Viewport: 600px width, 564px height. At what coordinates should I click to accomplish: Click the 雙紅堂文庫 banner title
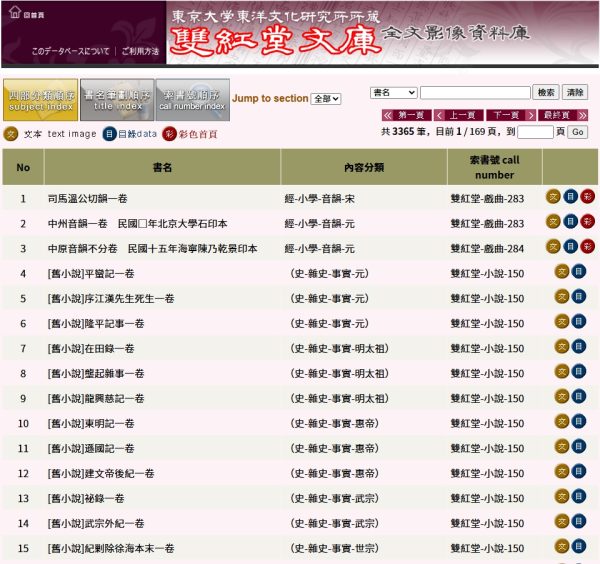point(276,41)
